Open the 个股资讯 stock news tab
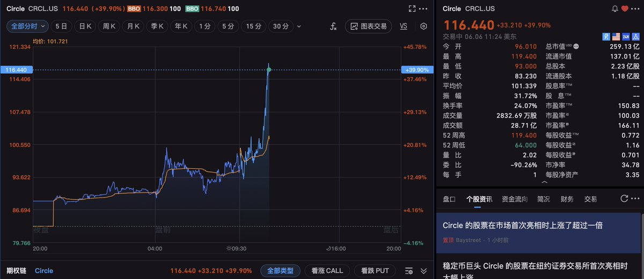This screenshot has height=279, width=644. tap(479, 199)
